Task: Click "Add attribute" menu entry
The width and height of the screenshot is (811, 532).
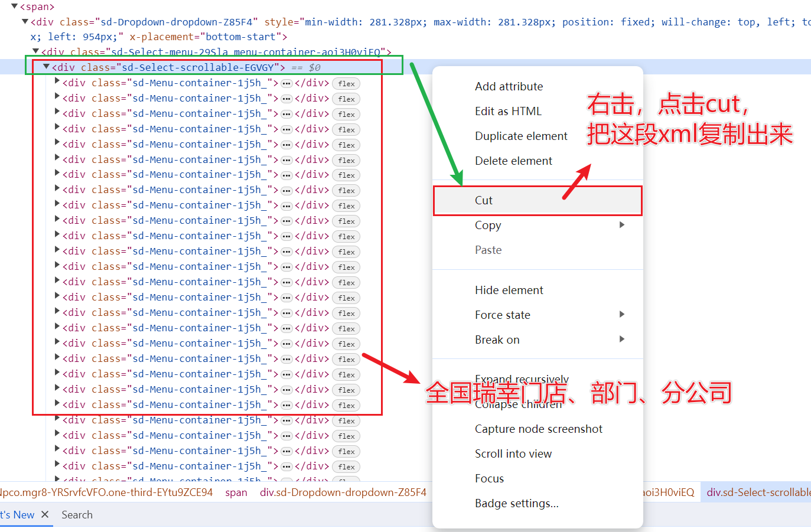Action: pos(509,86)
